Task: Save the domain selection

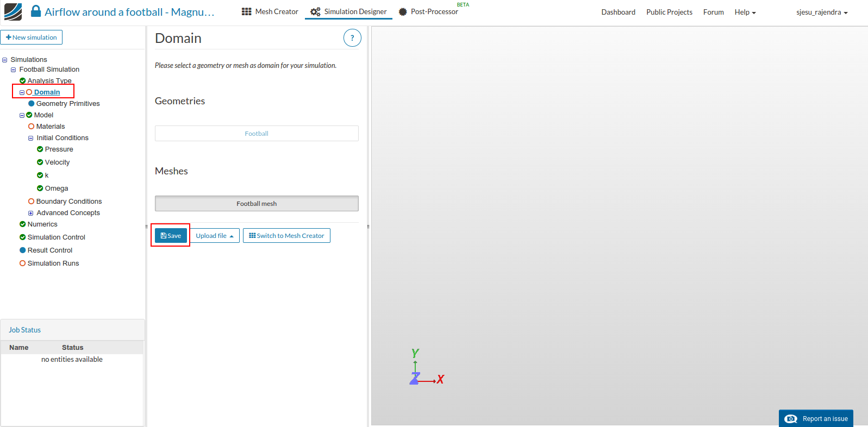Action: coord(171,236)
